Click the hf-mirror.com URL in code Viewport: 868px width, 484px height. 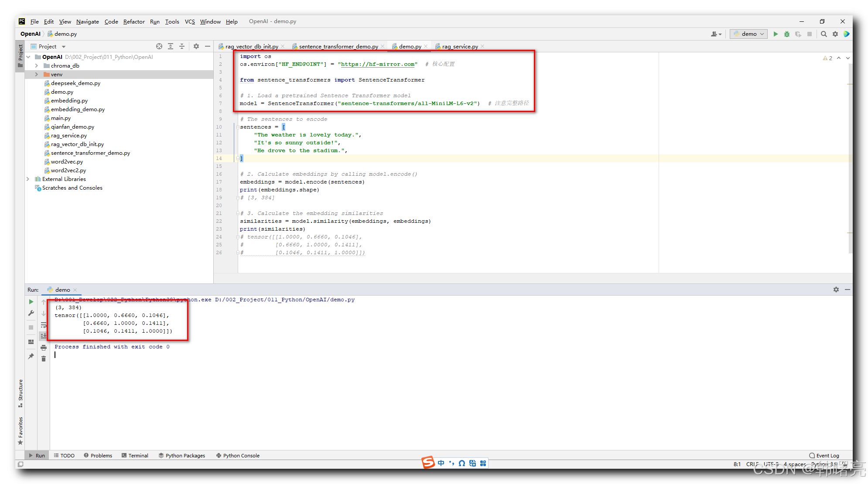click(377, 64)
